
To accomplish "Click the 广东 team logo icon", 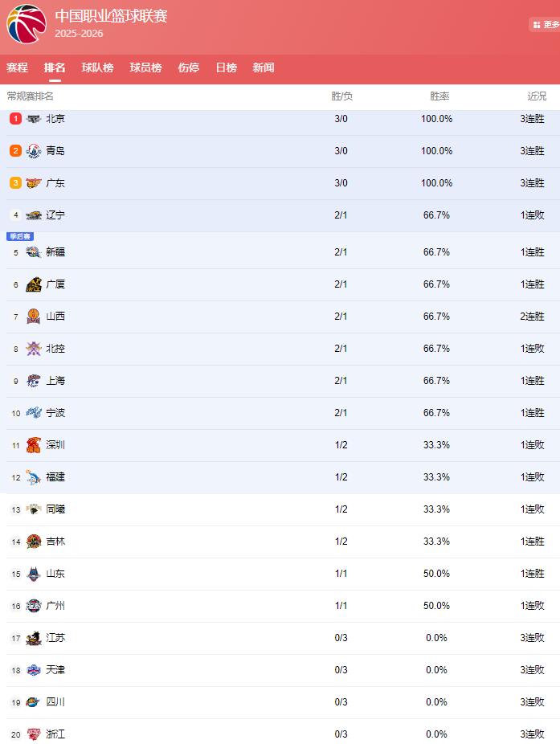I will click(33, 183).
